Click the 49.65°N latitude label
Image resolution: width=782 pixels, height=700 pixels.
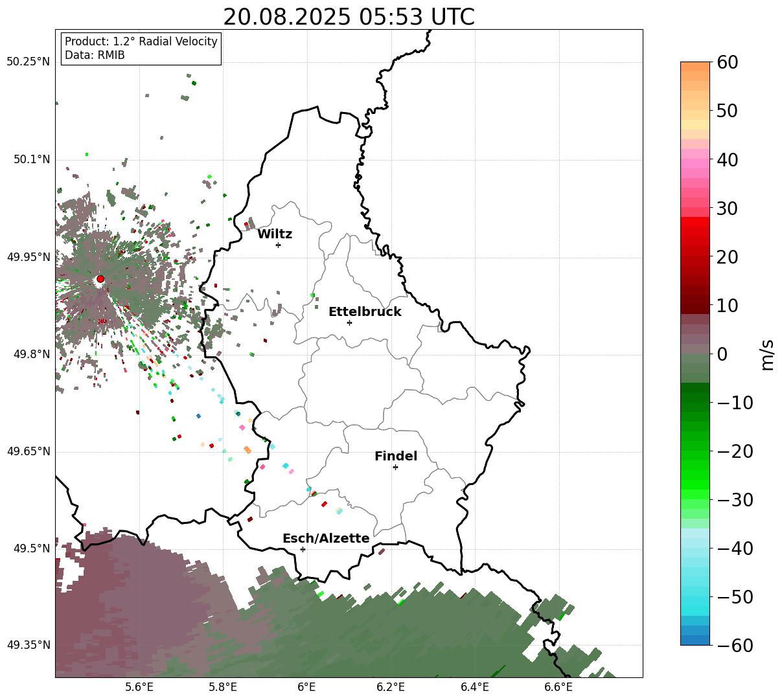[x=28, y=451]
